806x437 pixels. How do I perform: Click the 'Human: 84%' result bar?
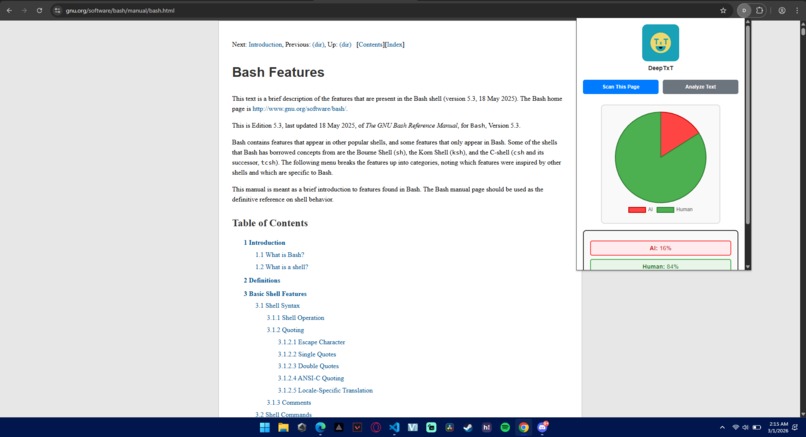click(x=660, y=265)
